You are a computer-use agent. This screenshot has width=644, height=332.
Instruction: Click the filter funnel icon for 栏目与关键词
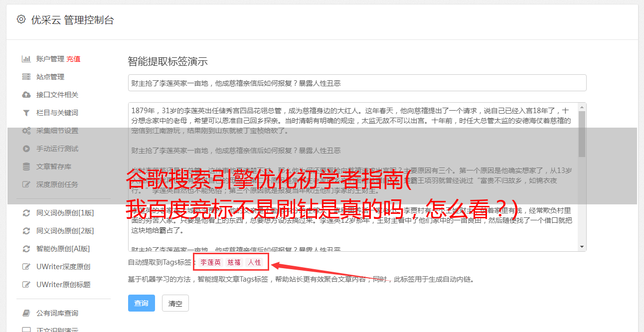pos(26,113)
